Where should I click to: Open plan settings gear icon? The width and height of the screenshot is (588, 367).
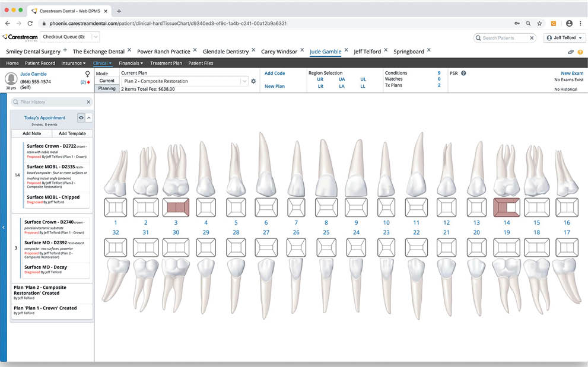click(x=253, y=81)
